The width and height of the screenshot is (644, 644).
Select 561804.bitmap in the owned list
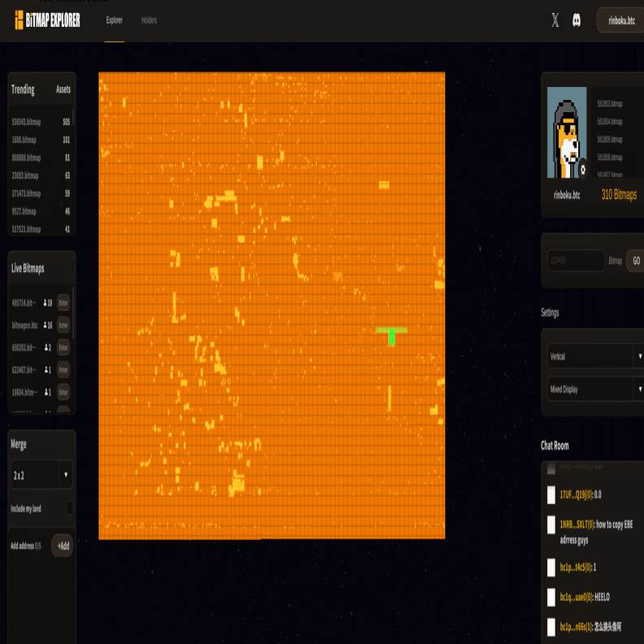click(x=610, y=122)
